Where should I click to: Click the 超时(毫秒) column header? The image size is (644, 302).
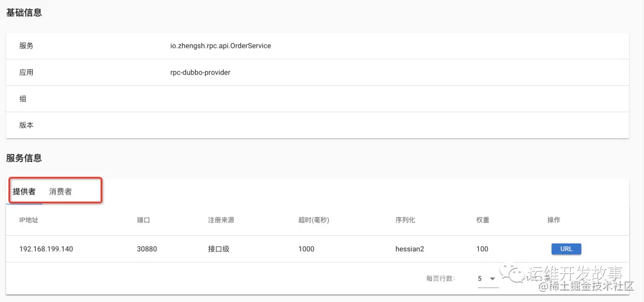pos(314,220)
